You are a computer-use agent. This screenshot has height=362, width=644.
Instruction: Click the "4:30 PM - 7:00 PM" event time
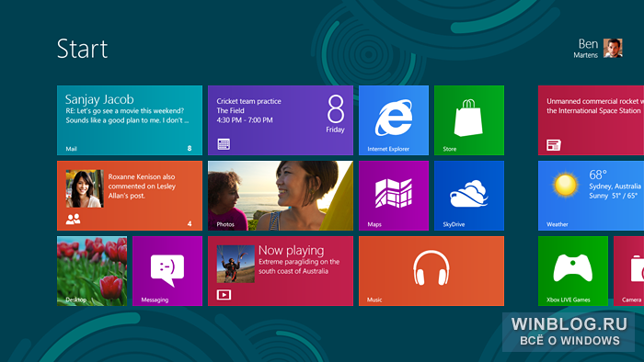[245, 120]
